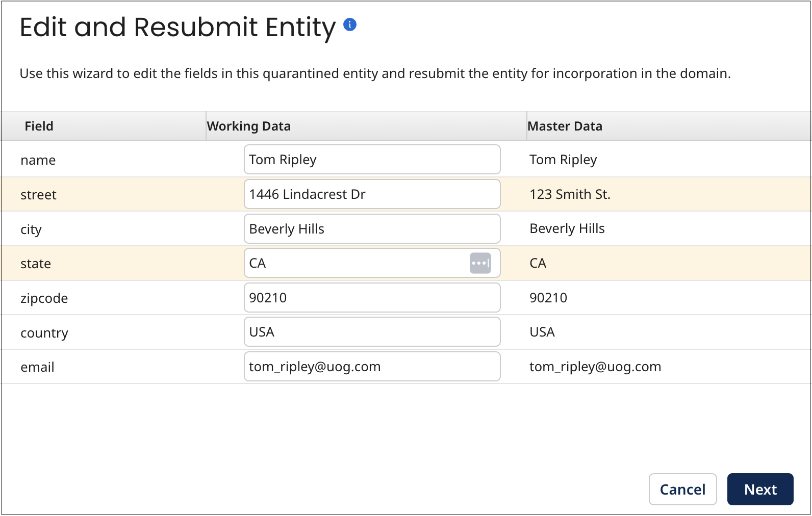Image resolution: width=812 pixels, height=516 pixels.
Task: Focus the zipcode input with 90210
Action: [371, 298]
